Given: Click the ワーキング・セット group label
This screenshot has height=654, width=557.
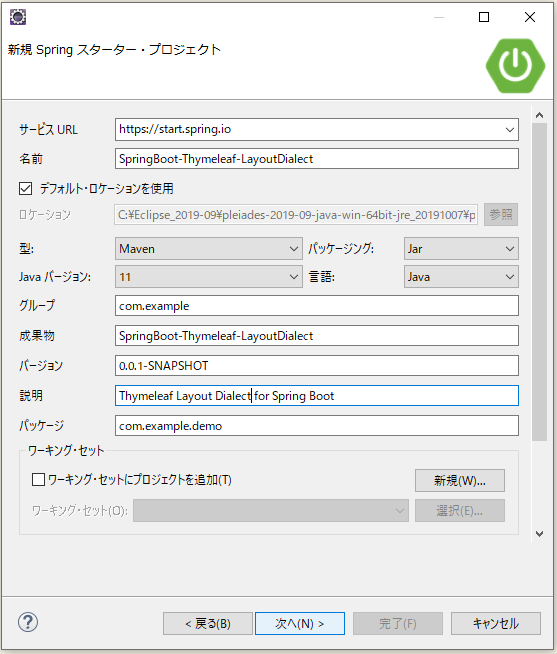Looking at the screenshot, I should [66, 450].
